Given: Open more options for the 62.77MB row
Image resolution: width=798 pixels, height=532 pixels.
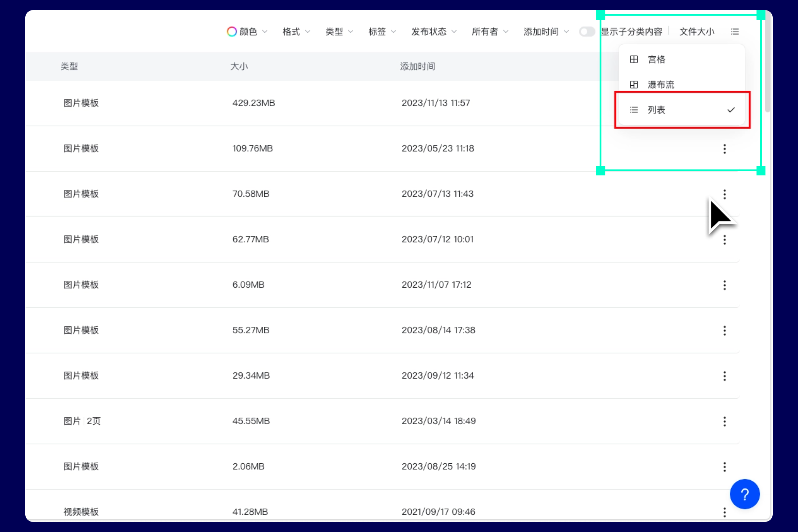Looking at the screenshot, I should (724, 240).
